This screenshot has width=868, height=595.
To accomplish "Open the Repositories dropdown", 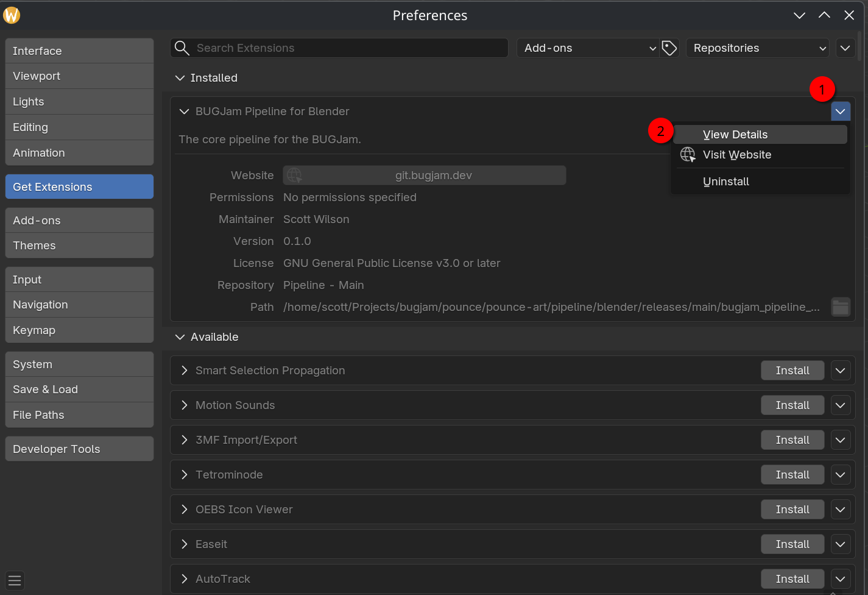I will click(x=758, y=48).
